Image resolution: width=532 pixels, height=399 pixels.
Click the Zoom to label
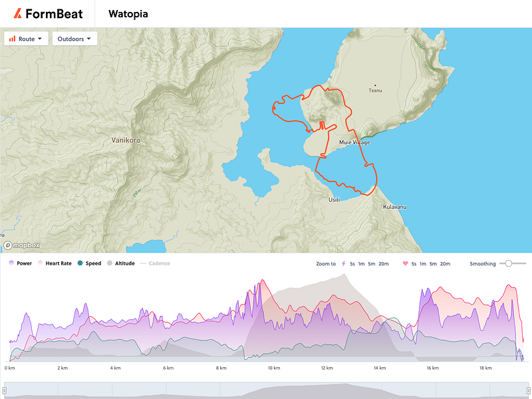326,263
